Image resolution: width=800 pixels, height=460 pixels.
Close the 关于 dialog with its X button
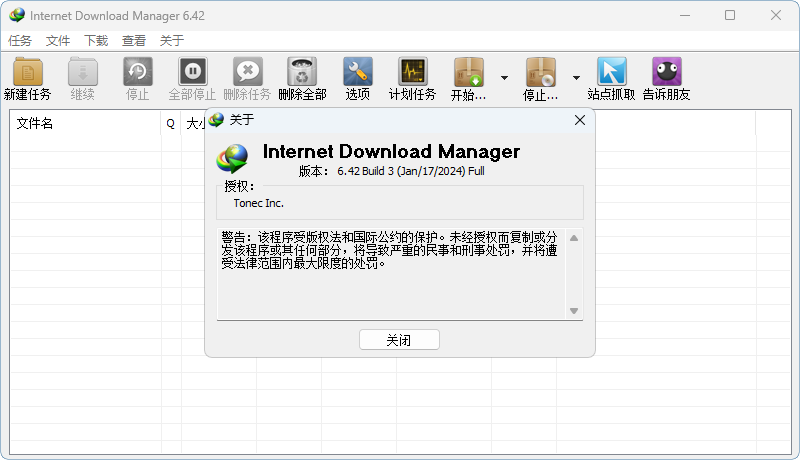579,120
